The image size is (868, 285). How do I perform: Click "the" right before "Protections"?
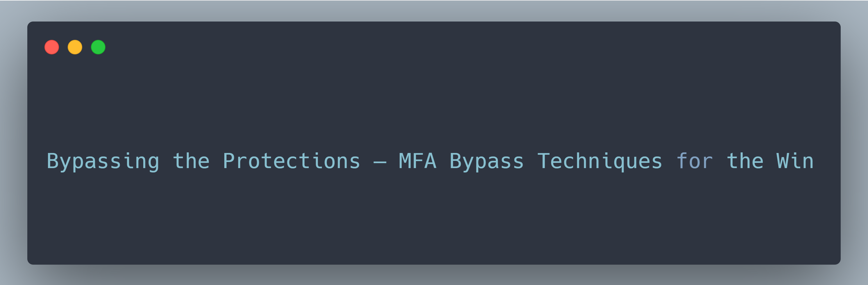click(x=191, y=161)
